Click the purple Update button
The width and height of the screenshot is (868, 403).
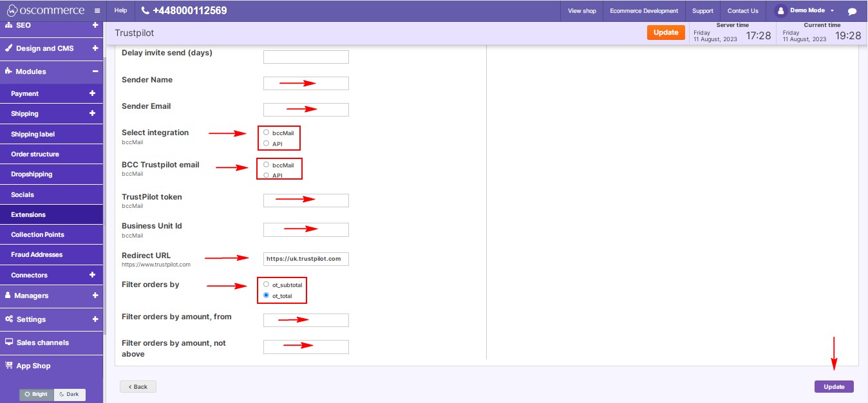tap(834, 387)
